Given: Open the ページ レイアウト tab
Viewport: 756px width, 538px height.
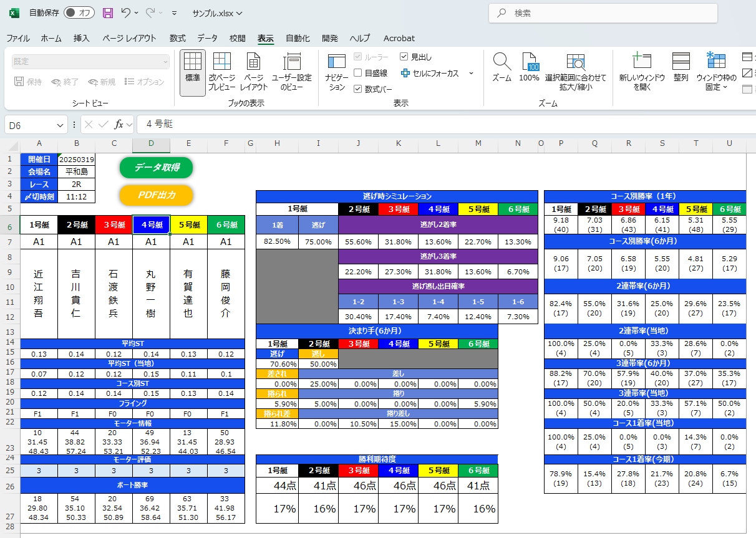Looking at the screenshot, I should (129, 38).
